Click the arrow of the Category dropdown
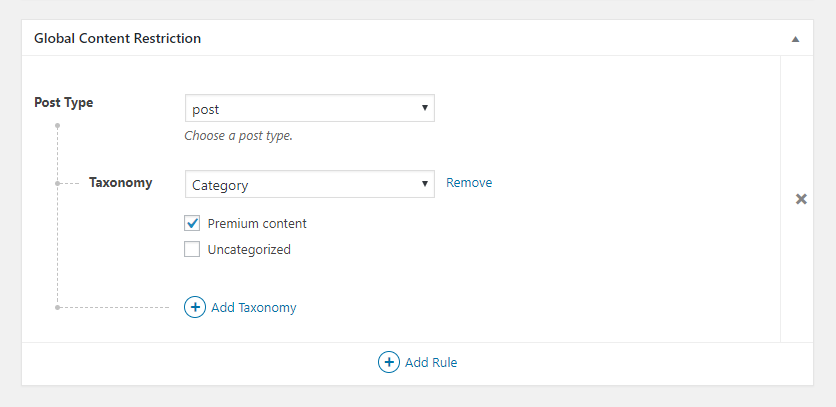The width and height of the screenshot is (836, 407). (x=425, y=183)
